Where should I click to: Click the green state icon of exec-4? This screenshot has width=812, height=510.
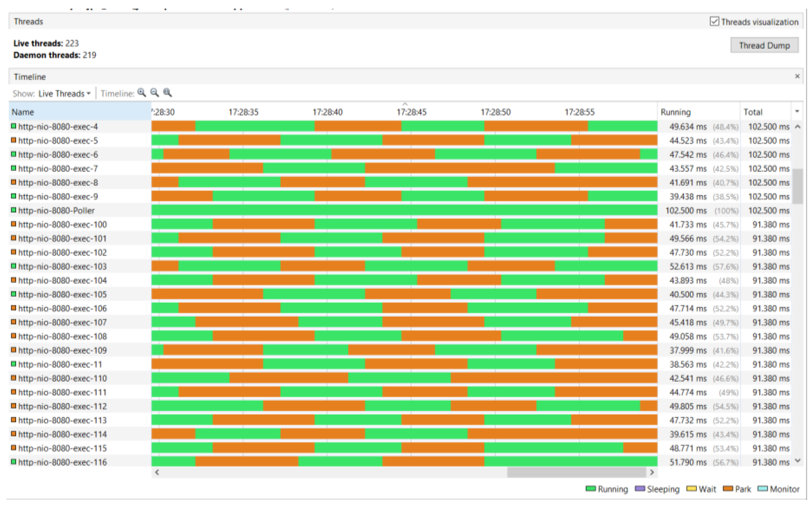coord(14,126)
